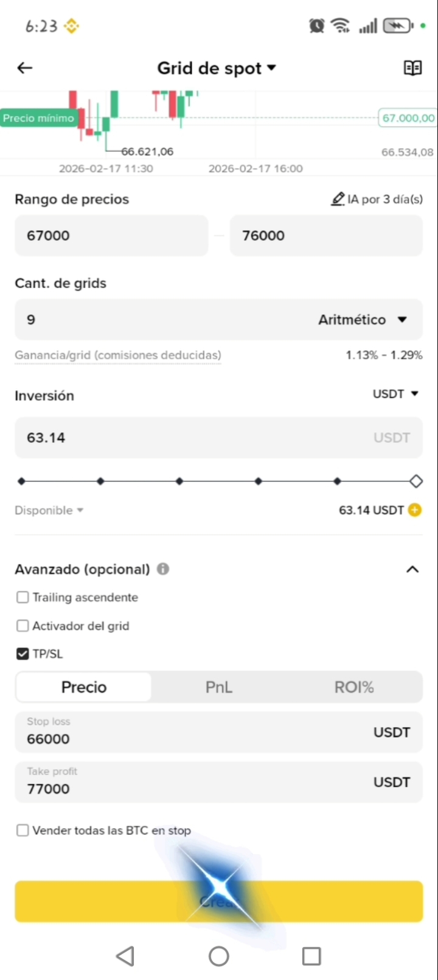Switch to the ROI% tab
This screenshot has height=980, width=438.
(x=354, y=687)
